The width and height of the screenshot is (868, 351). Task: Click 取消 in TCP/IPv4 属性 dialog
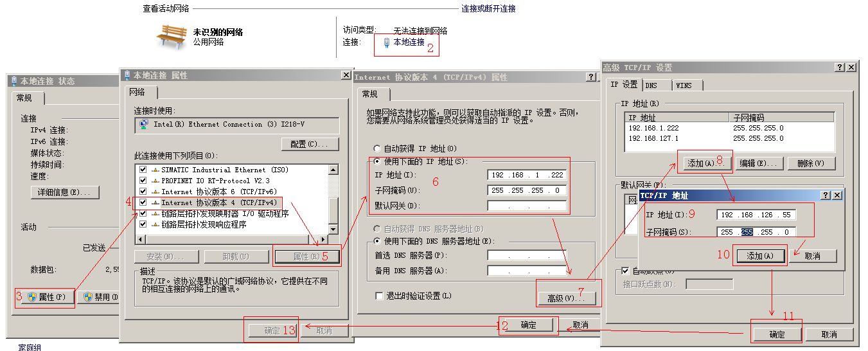pos(580,325)
